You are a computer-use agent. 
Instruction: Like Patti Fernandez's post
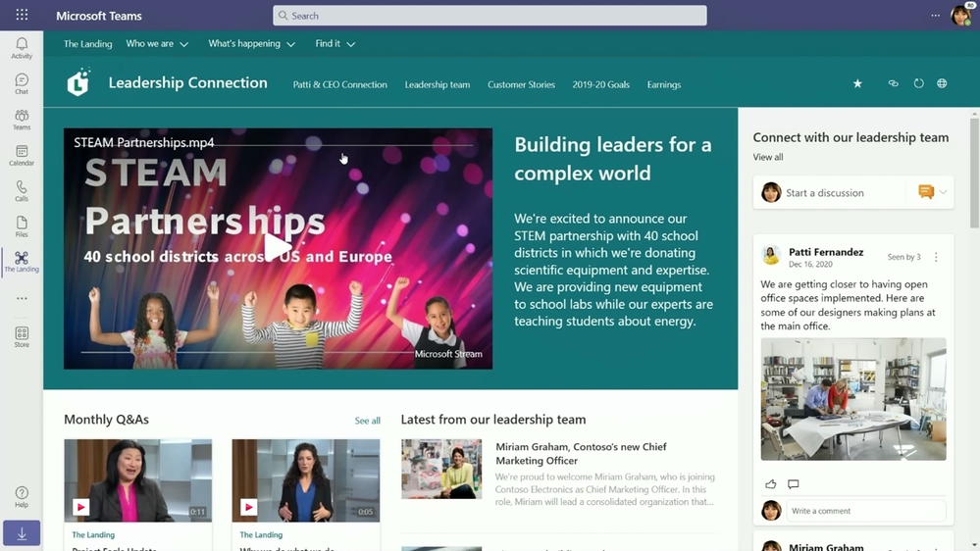pos(771,484)
